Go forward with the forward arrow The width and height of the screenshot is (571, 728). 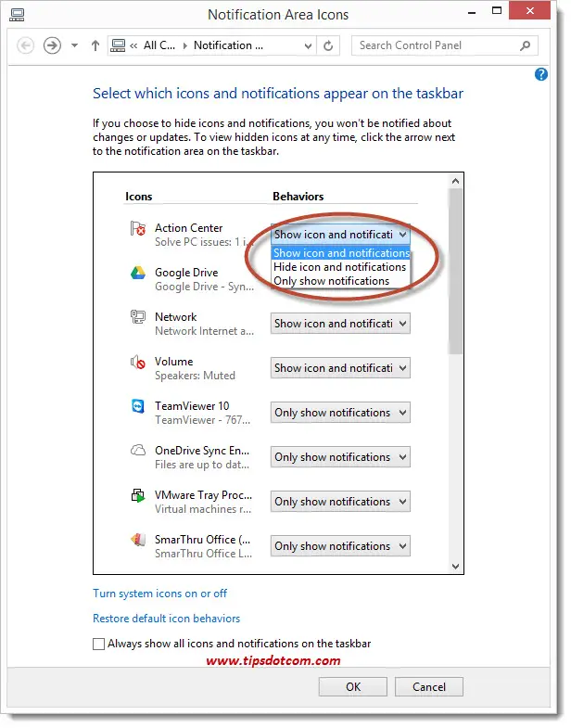click(52, 45)
